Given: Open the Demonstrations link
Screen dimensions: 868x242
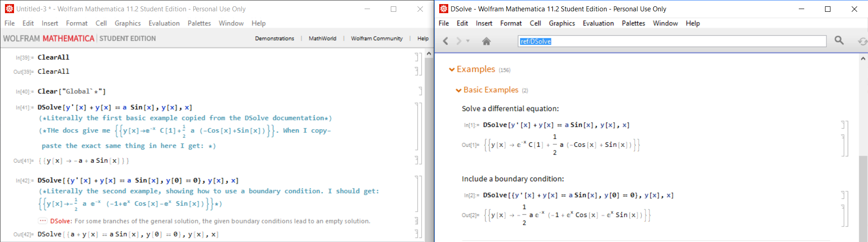Looking at the screenshot, I should click(x=275, y=39).
